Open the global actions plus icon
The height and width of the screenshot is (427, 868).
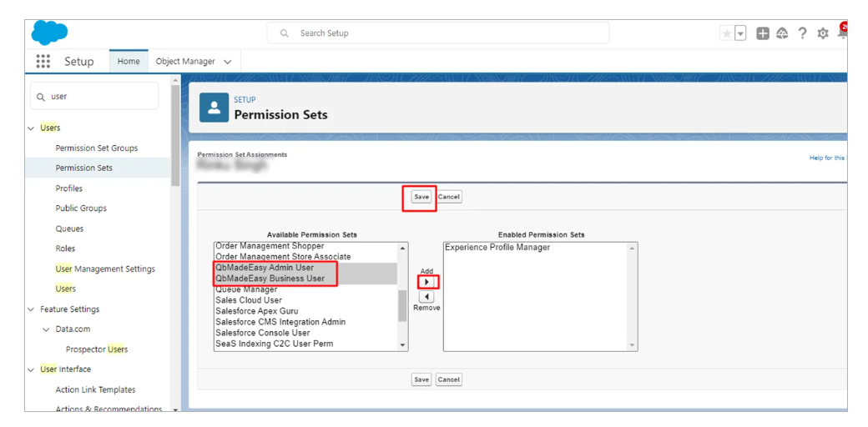pyautogui.click(x=763, y=33)
